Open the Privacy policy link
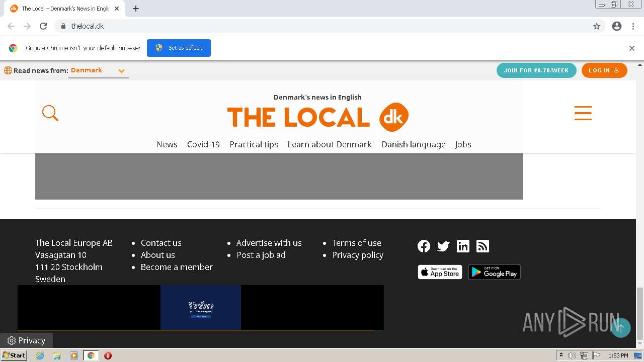Image resolution: width=644 pixels, height=362 pixels. coord(358,255)
